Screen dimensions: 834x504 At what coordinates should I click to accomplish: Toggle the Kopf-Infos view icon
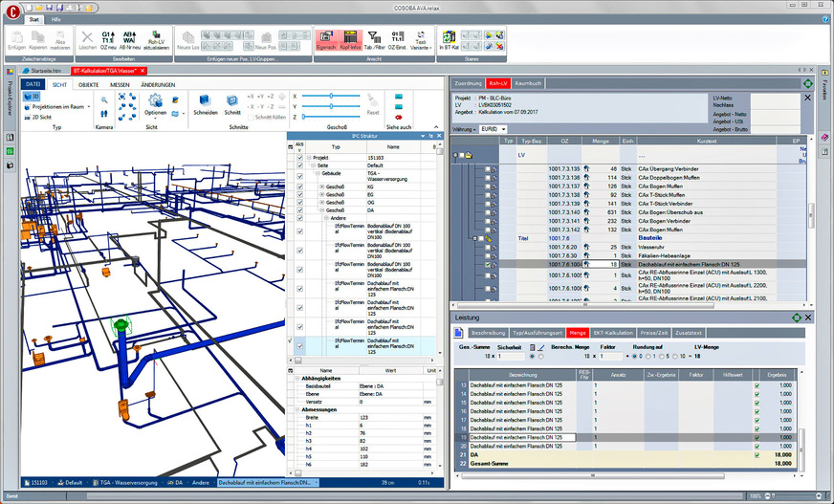(x=351, y=37)
